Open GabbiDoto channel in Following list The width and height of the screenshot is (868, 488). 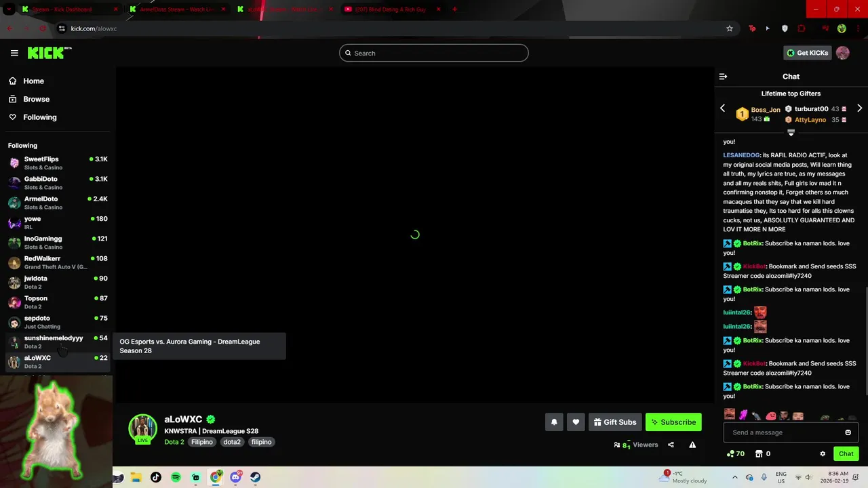point(57,182)
